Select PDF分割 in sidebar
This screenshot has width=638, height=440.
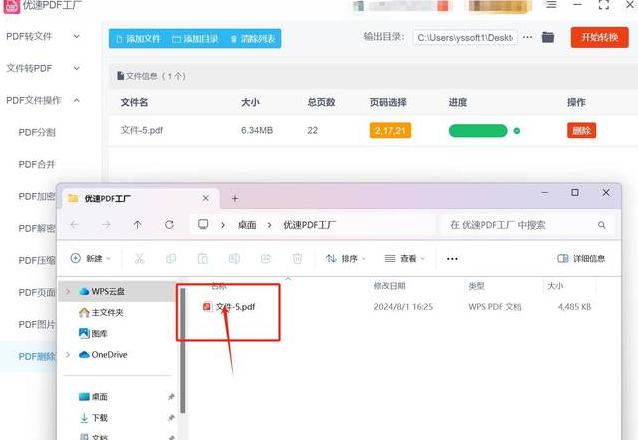click(37, 132)
